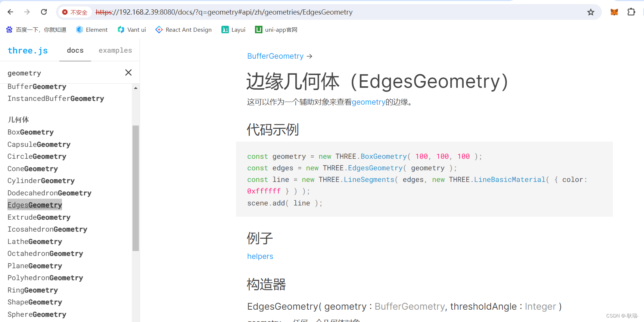Click the 代码示例 heading
Image resolution: width=644 pixels, height=322 pixels.
coord(273,130)
